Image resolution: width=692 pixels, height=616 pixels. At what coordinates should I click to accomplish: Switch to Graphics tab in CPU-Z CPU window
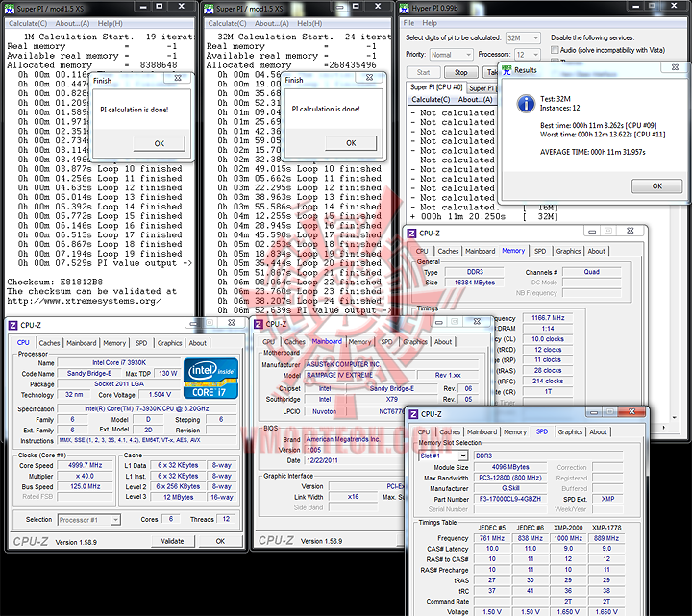point(169,343)
